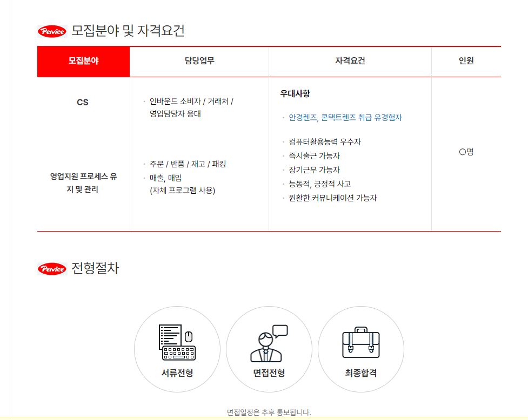This screenshot has height=420, width=528.
Task: Click the CS recruitment field cell
Action: click(x=83, y=102)
